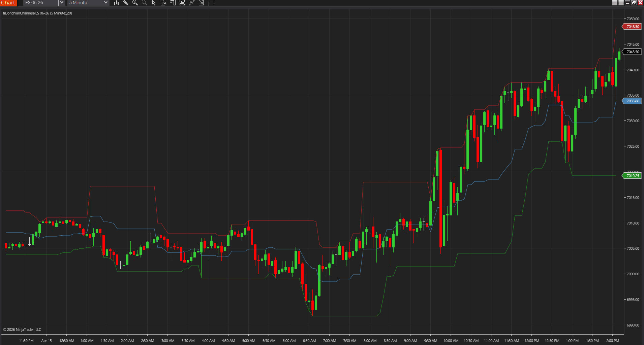This screenshot has width=644, height=345.
Task: Click the bar analysis brackets icon
Action: coord(182,3)
